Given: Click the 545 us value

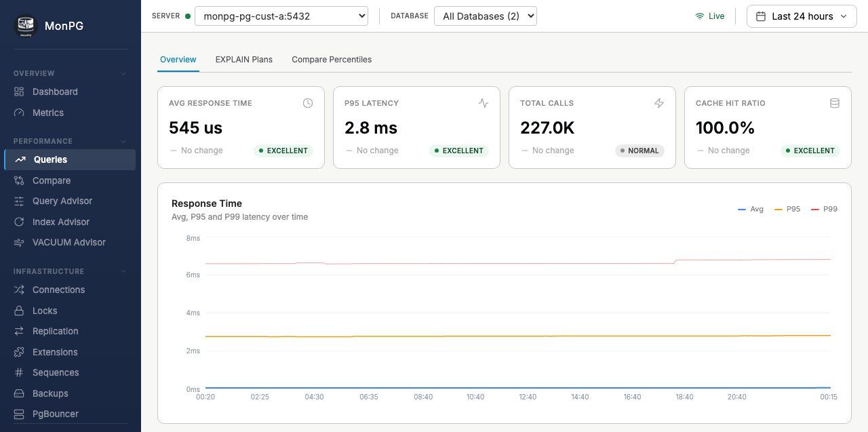Looking at the screenshot, I should 195,127.
